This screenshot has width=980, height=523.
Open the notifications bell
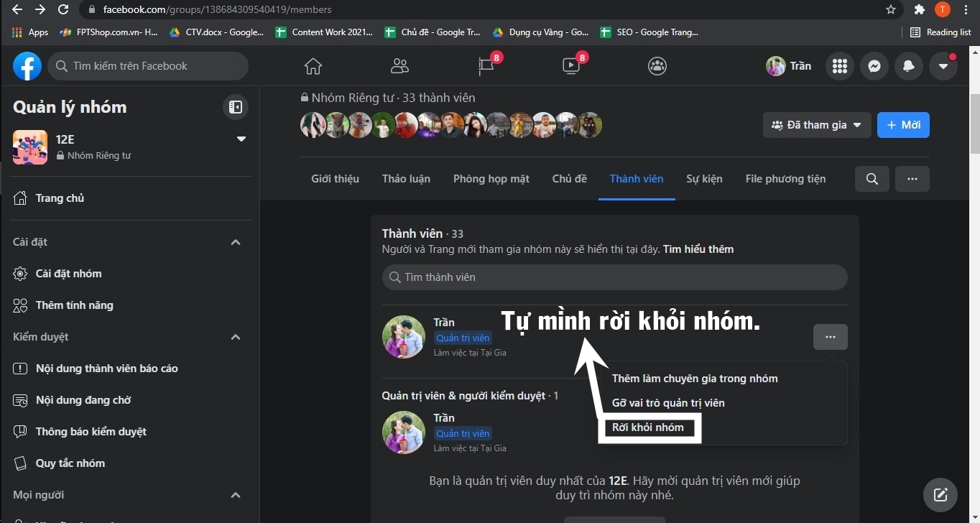pyautogui.click(x=908, y=66)
